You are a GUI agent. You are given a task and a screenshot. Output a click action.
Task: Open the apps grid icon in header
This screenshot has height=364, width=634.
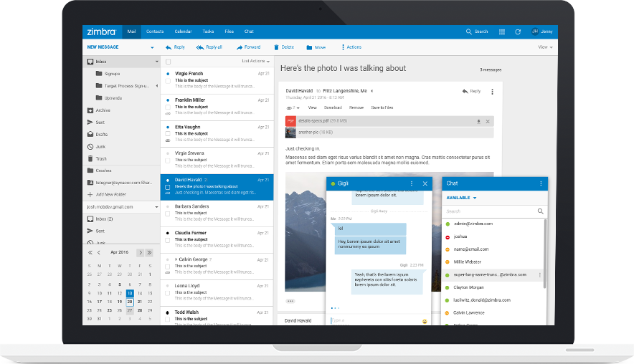click(502, 32)
